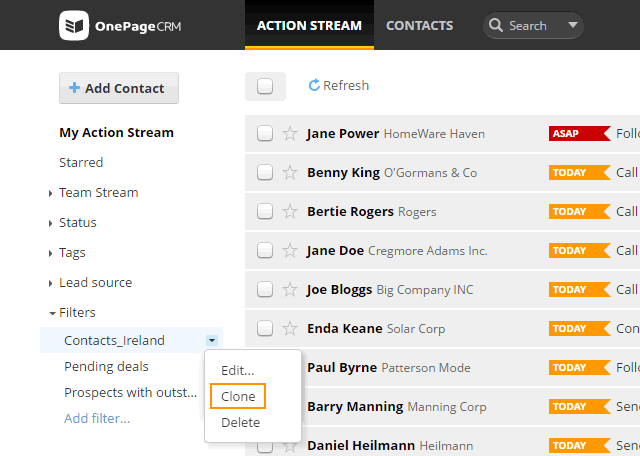This screenshot has width=640, height=456.
Task: Choose Clone from the filter menu
Action: click(238, 396)
